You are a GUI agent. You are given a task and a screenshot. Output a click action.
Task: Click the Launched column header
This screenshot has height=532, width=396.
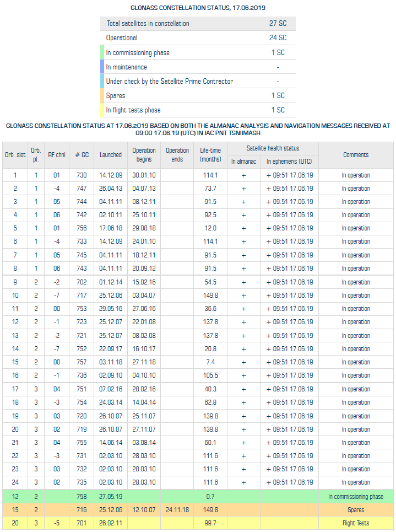pos(111,155)
